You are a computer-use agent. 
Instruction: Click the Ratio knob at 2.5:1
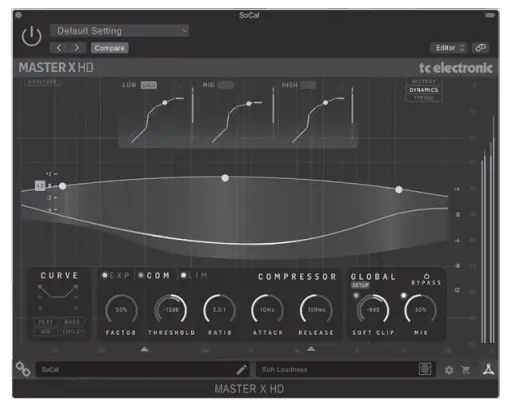(219, 310)
